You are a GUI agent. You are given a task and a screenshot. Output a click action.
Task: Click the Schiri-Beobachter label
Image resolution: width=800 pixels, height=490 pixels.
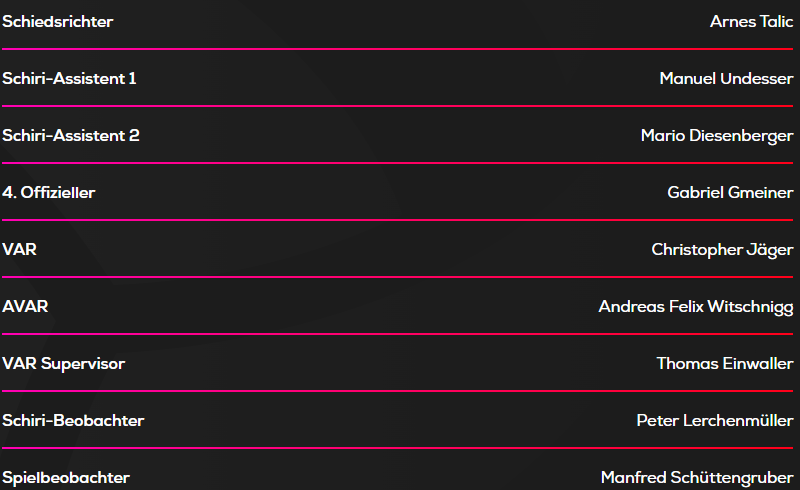click(x=73, y=421)
